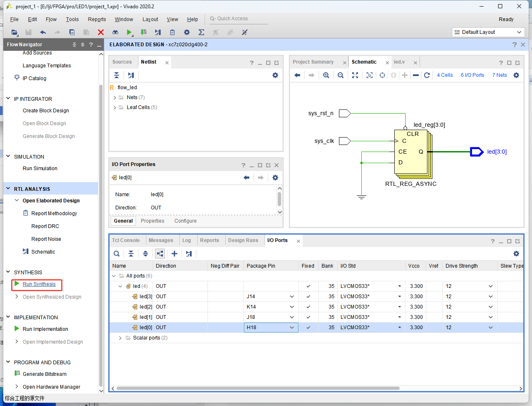Open I/O Port Properties settings gear
The image size is (532, 406).
(275, 178)
